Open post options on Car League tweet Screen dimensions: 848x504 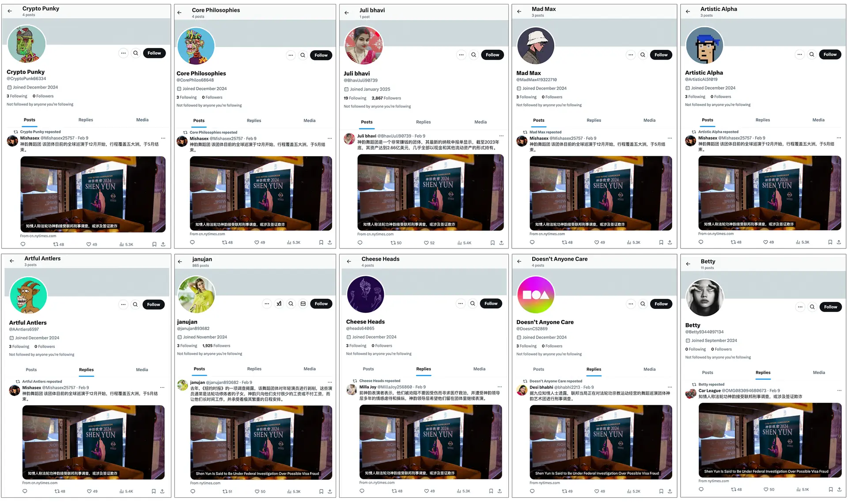839,391
